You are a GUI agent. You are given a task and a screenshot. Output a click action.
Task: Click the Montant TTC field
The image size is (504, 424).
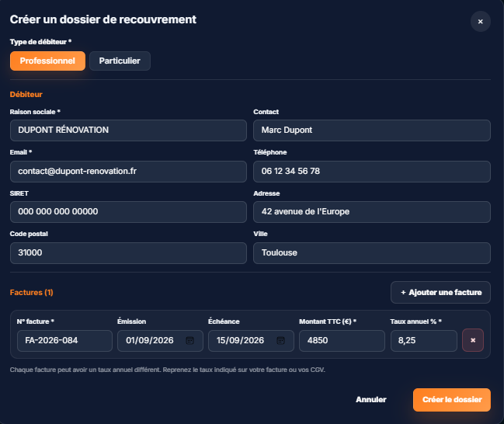(x=342, y=340)
